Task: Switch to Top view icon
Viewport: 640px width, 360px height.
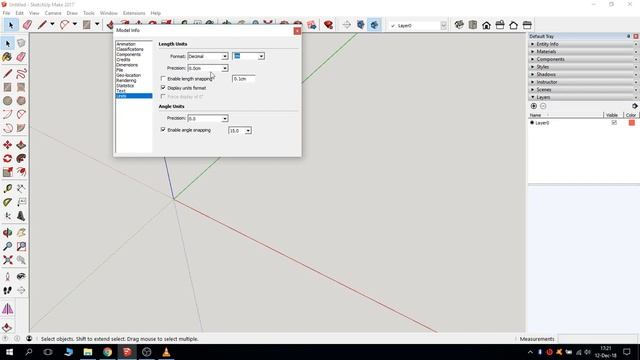Action: click(473, 25)
